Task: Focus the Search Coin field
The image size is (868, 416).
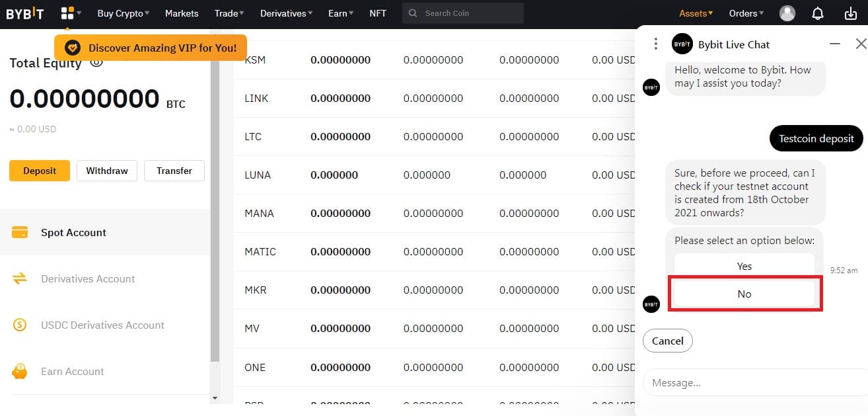Action: click(x=463, y=13)
